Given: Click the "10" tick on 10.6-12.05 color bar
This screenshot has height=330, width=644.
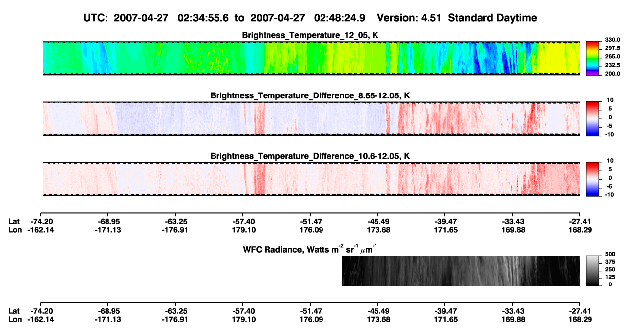Looking at the screenshot, I should [609, 161].
